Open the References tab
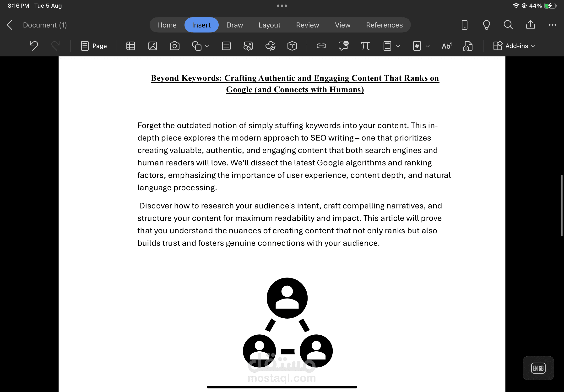The image size is (564, 392). pos(384,25)
